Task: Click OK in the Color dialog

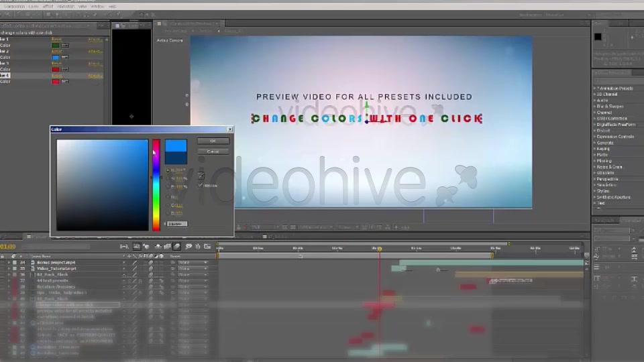Action: coord(213,141)
